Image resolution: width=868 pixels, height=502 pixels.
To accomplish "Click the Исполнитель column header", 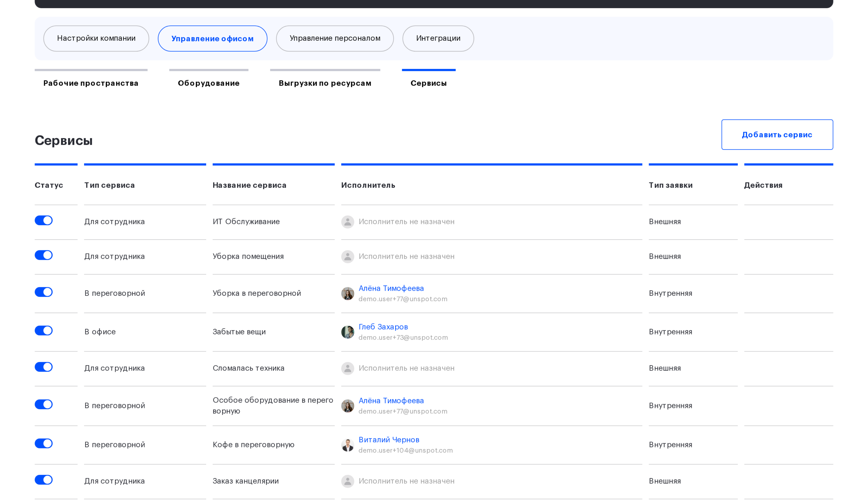I will point(368,185).
